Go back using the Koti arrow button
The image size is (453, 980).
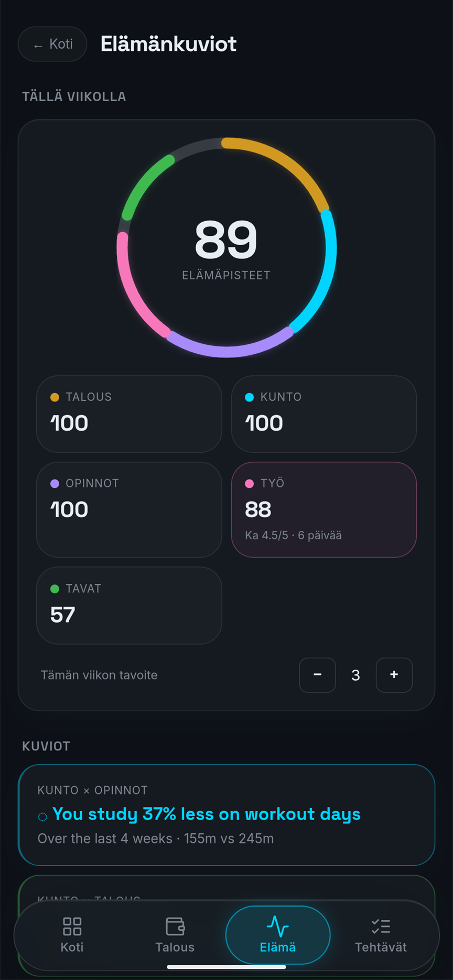pos(52,44)
